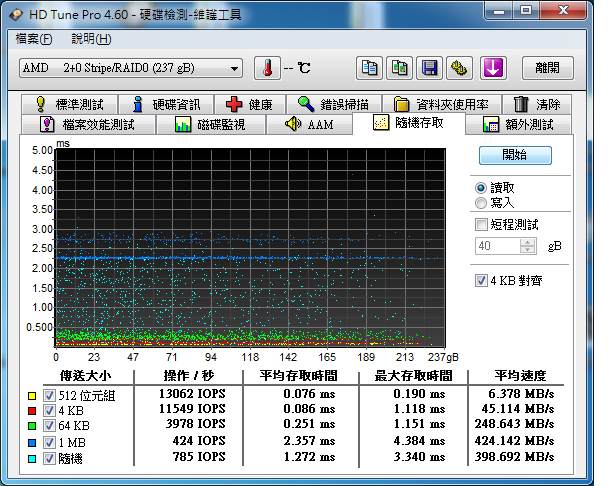Open the 標準測試 benchmark tab
614x486 pixels.
point(70,105)
